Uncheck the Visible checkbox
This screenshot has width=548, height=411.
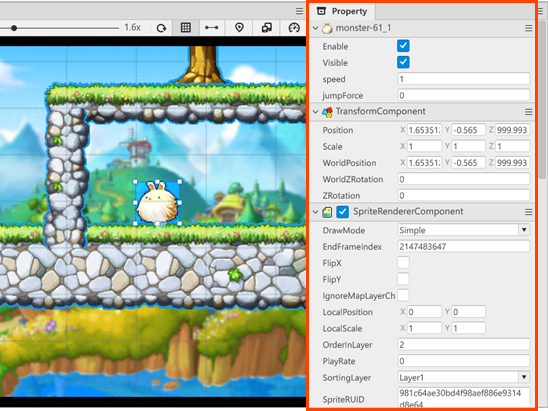coord(403,62)
